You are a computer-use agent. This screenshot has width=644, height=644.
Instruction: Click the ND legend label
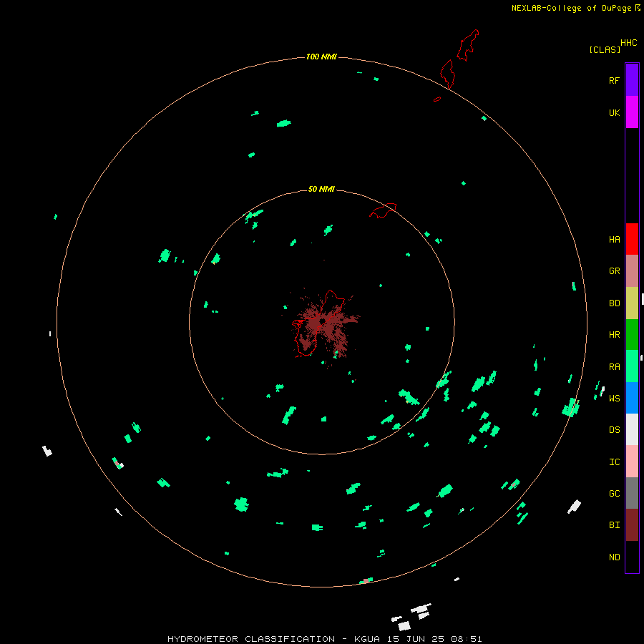coord(614,557)
